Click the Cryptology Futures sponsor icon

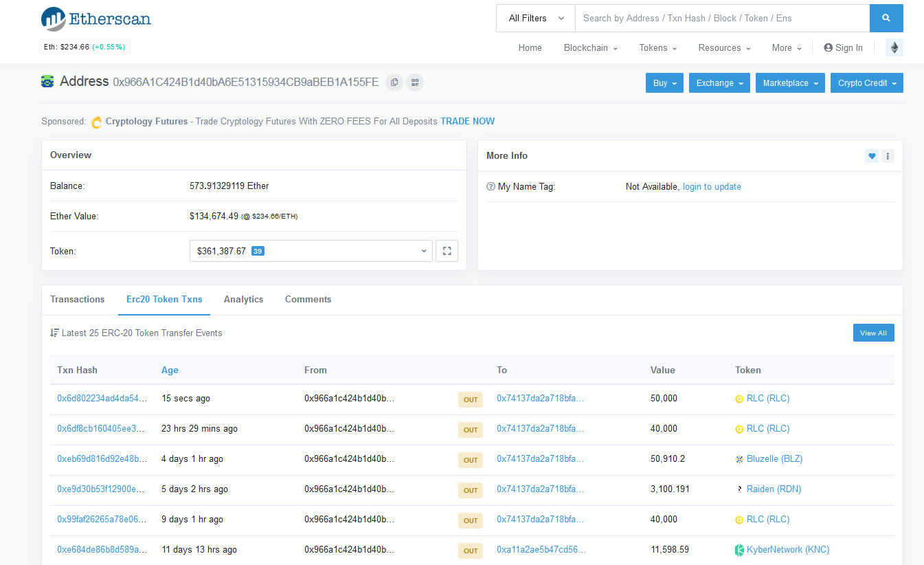click(x=97, y=122)
